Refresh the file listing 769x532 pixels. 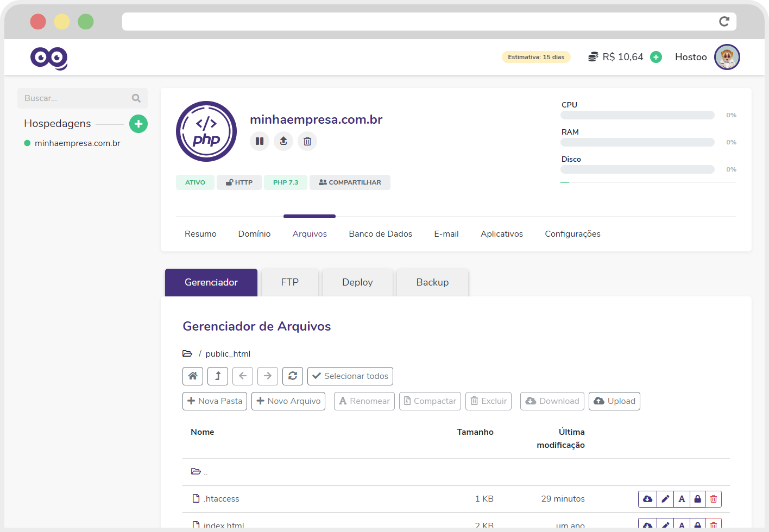[x=293, y=376]
